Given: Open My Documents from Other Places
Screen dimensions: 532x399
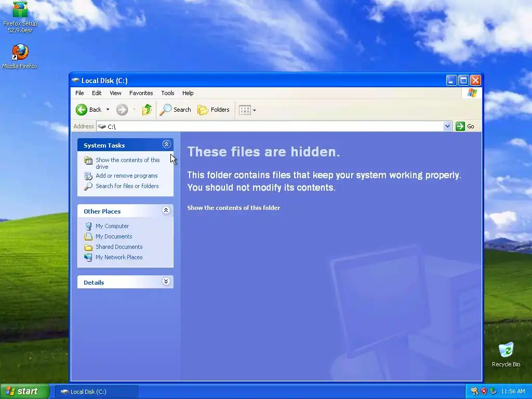Looking at the screenshot, I should [114, 236].
